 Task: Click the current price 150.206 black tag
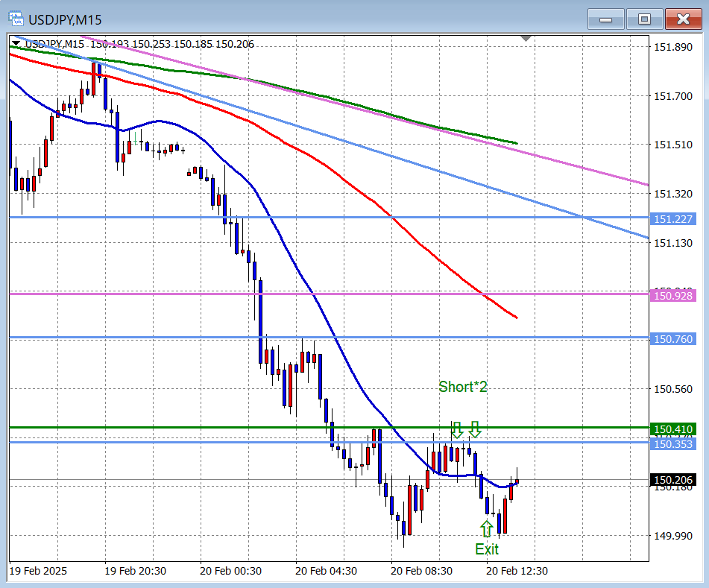click(x=672, y=480)
